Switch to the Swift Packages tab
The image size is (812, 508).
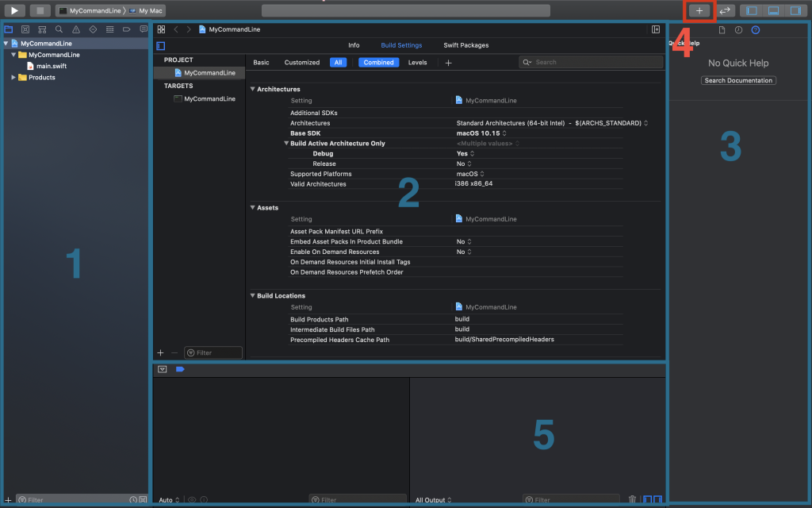coord(466,45)
